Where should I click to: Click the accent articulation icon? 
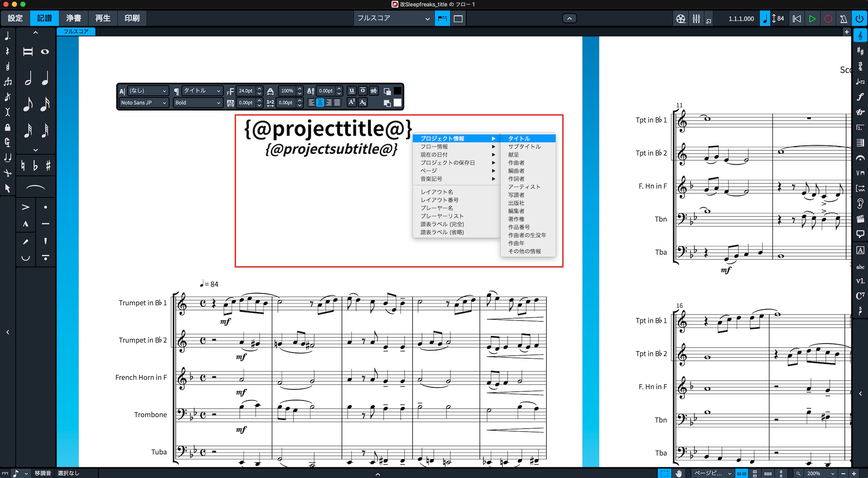(x=25, y=207)
